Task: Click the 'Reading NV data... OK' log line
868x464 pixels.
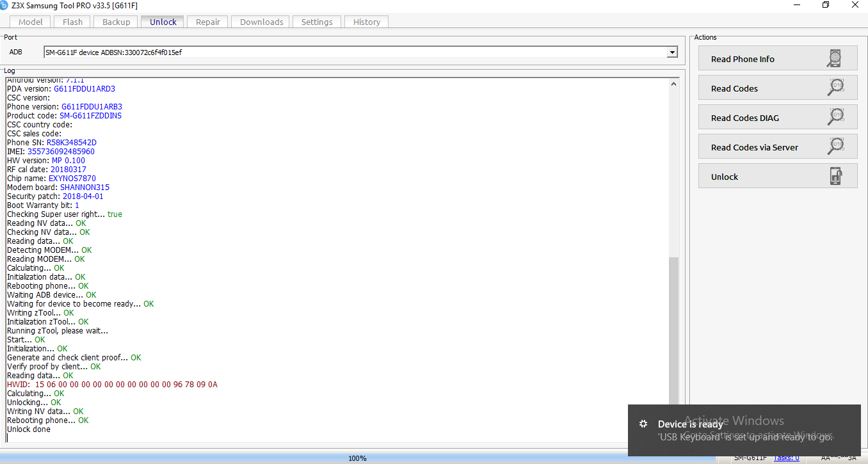Action: [46, 223]
